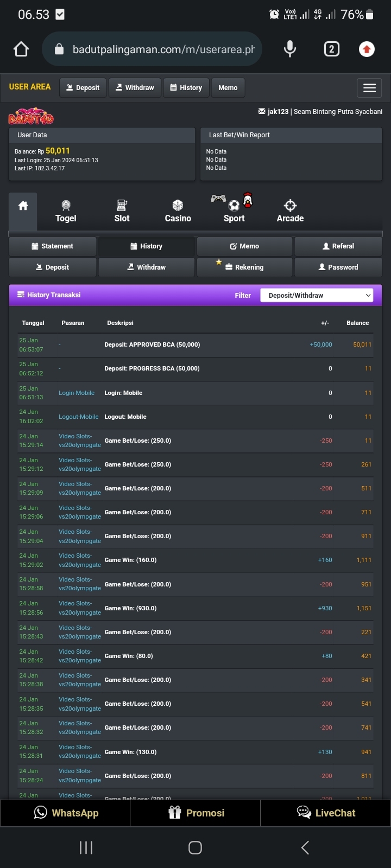Tap the browser address bar
This screenshot has height=868, width=391.
(x=163, y=49)
